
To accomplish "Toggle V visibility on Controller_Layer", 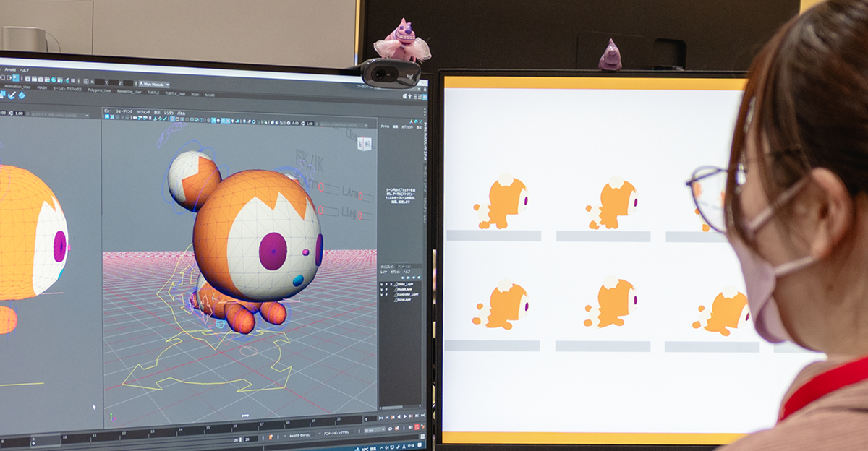I will pos(382,295).
